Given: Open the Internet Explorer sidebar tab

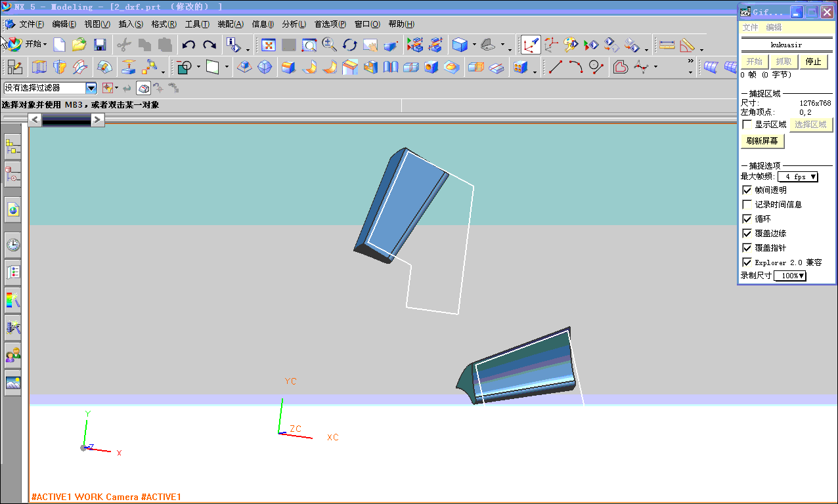Looking at the screenshot, I should (x=13, y=210).
